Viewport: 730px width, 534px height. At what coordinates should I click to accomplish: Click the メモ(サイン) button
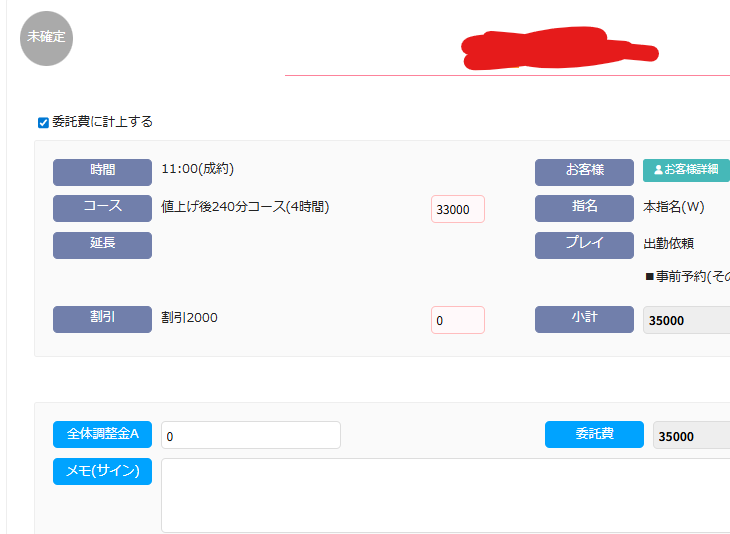click(102, 471)
